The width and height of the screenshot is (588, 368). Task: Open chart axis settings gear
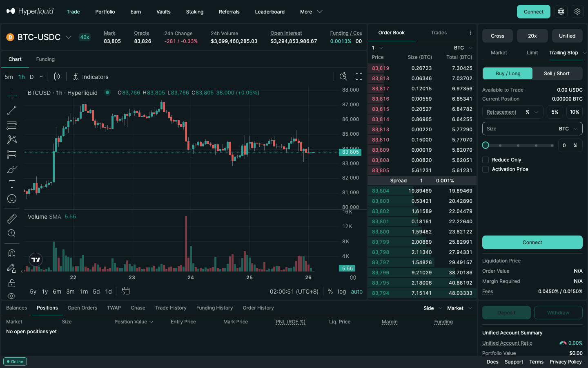(x=353, y=278)
